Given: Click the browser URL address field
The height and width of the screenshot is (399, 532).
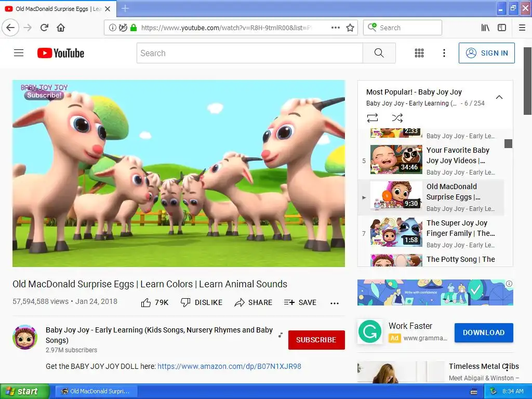Looking at the screenshot, I should (x=225, y=28).
